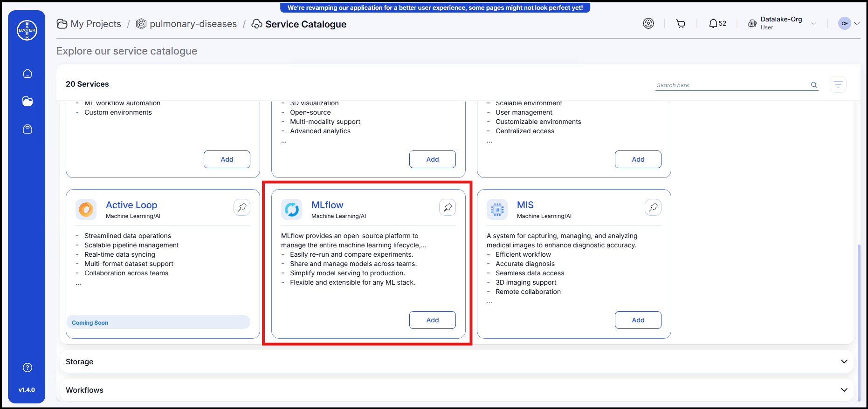Open the projects folder icon in sidebar
Screen dimensions: 868x409
click(28, 101)
